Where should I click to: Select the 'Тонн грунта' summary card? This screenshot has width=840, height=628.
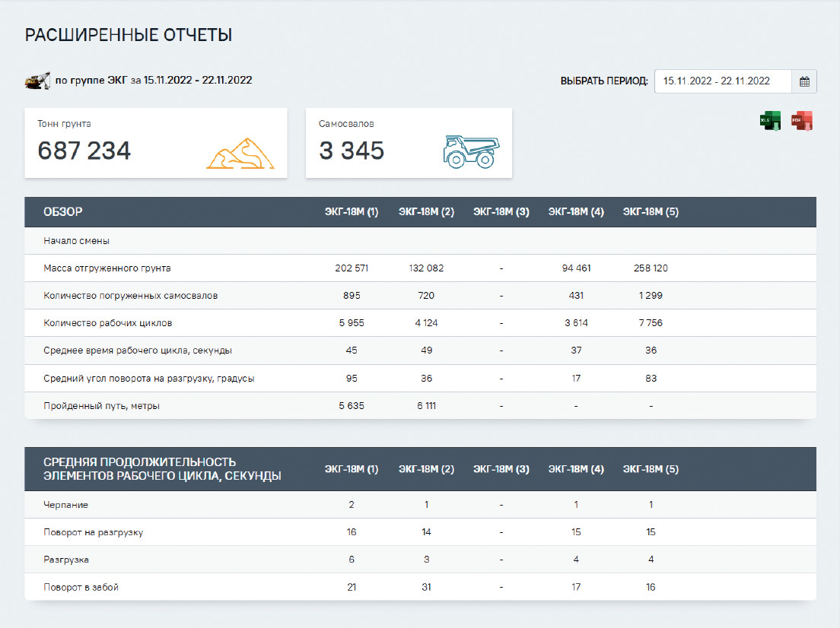click(155, 143)
